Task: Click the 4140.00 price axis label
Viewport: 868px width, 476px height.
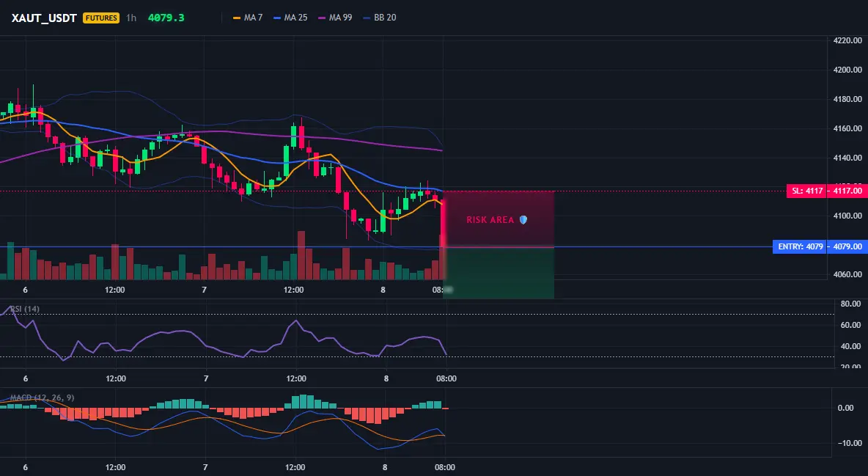Action: pos(847,158)
